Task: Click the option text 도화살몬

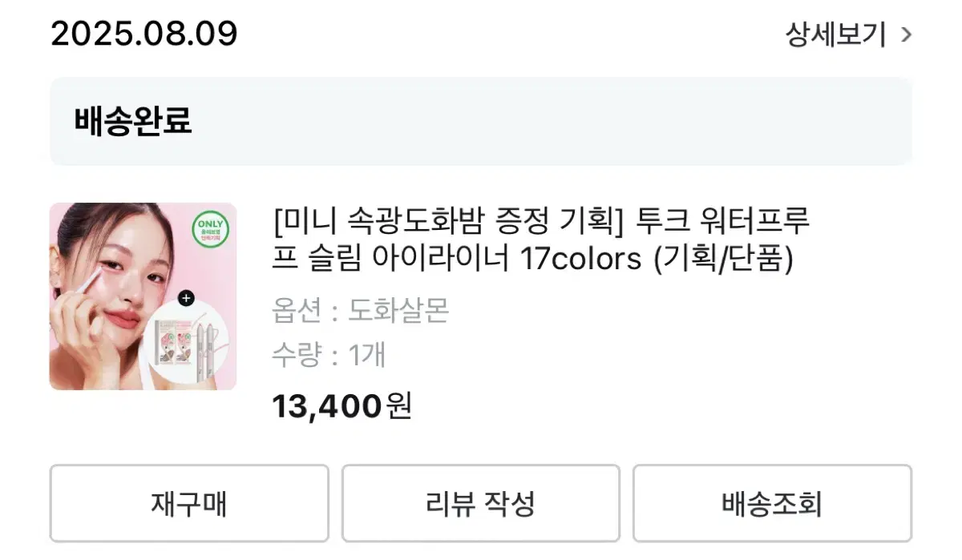Action: 398,311
